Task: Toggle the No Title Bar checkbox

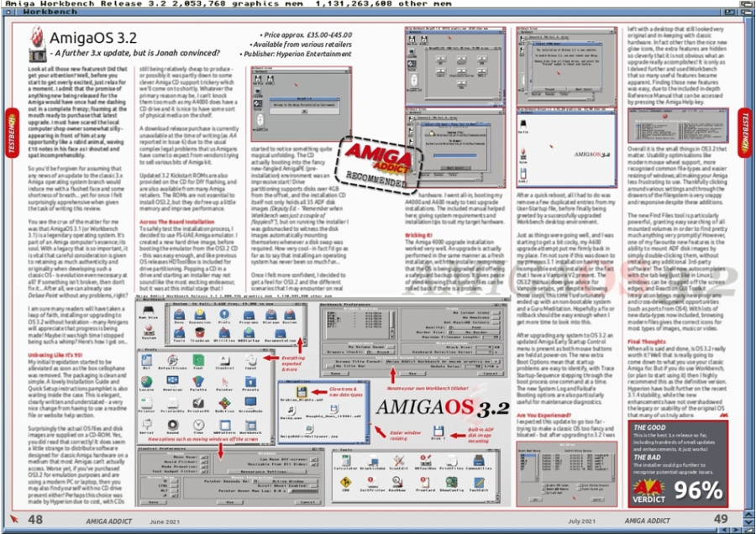Action: [330, 366]
